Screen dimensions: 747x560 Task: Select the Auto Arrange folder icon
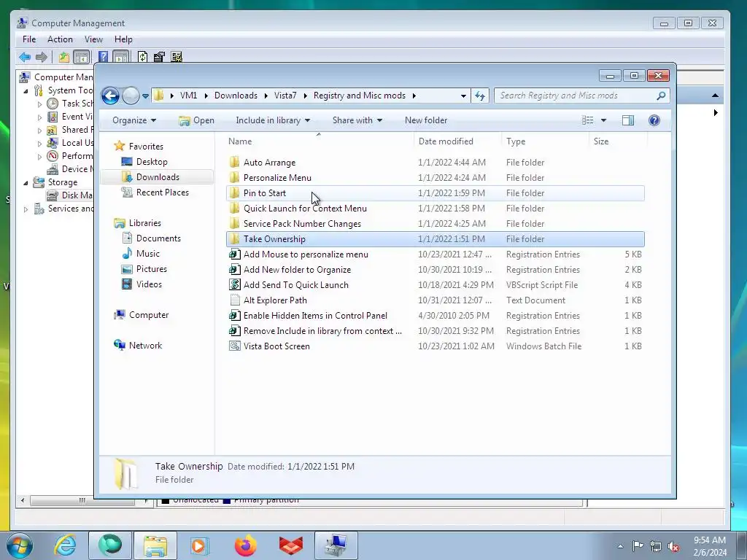tap(234, 163)
